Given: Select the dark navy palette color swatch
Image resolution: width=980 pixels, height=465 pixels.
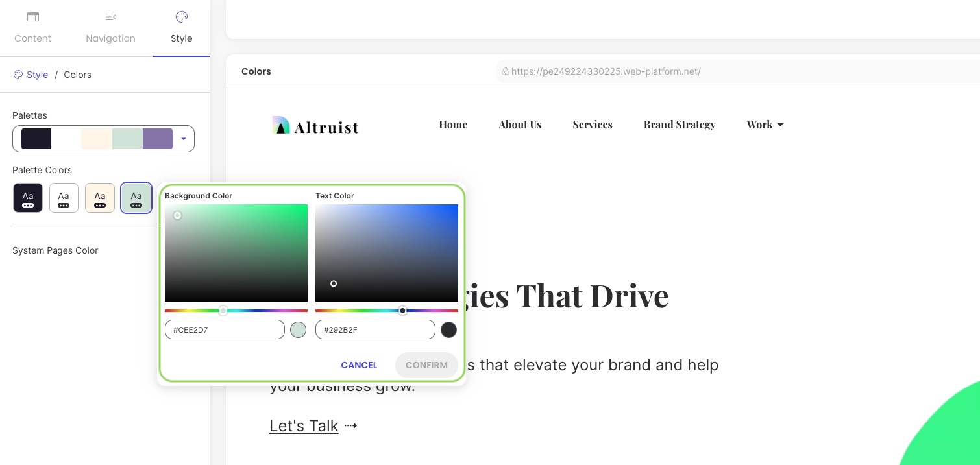Looking at the screenshot, I should 28,198.
